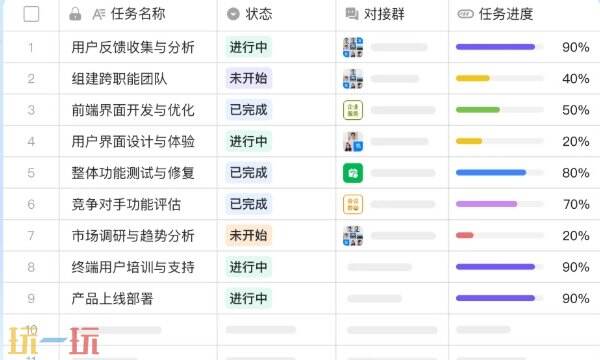Change 已完成 status of 竞争对手功能评估
This screenshot has width=600, height=360.
tap(248, 204)
